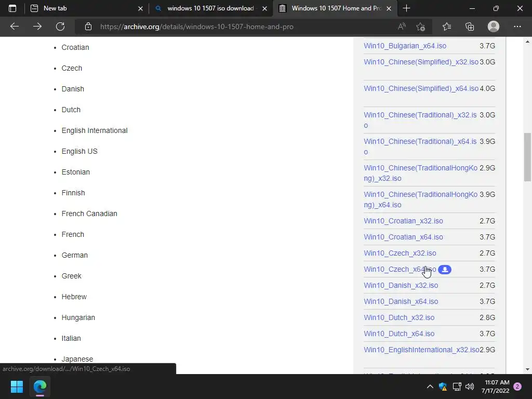Download Win10_Danish_x64.iso
The height and width of the screenshot is (399, 532).
click(x=401, y=302)
